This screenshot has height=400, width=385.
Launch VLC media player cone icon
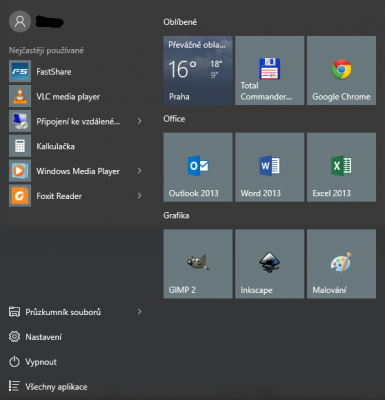click(x=20, y=96)
